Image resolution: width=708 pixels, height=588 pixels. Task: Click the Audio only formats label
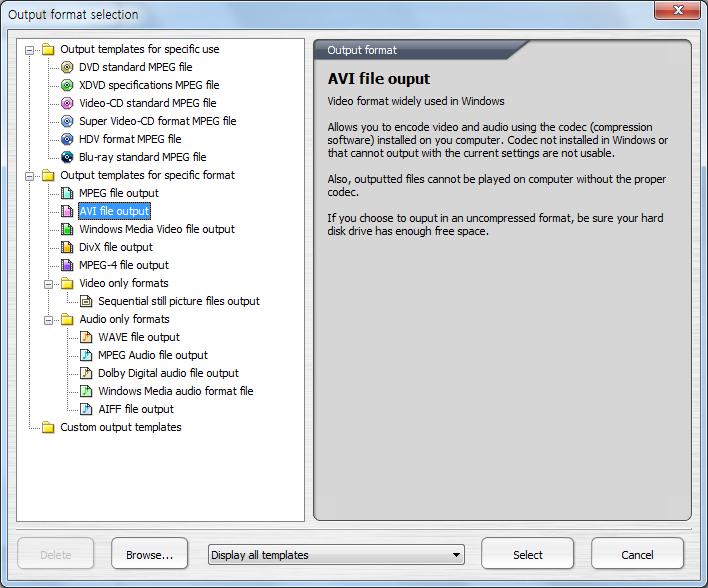(x=124, y=319)
